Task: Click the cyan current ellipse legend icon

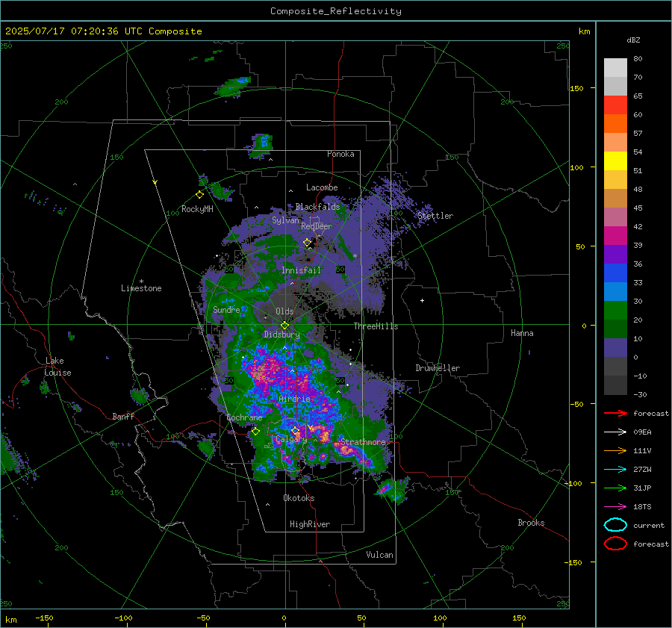Action: (x=615, y=525)
